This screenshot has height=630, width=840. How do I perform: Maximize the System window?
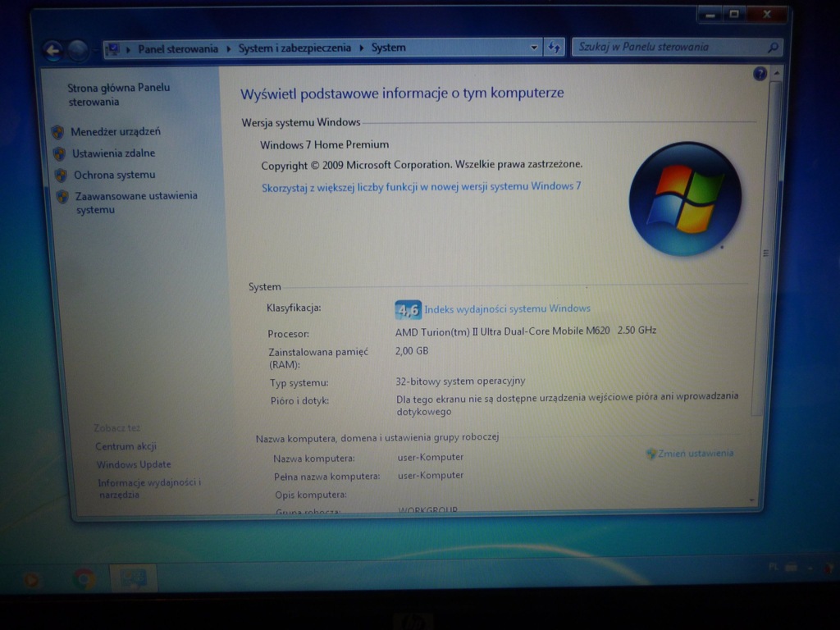pyautogui.click(x=734, y=15)
